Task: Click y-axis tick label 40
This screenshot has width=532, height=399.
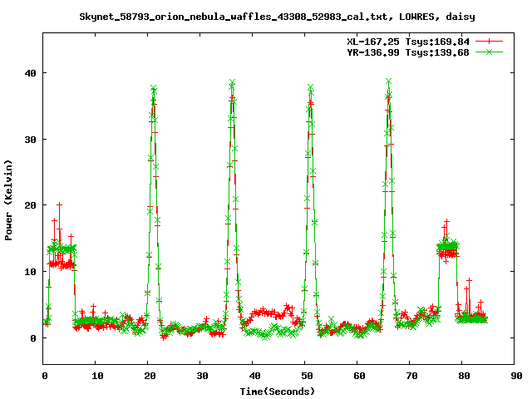Action: [31, 73]
